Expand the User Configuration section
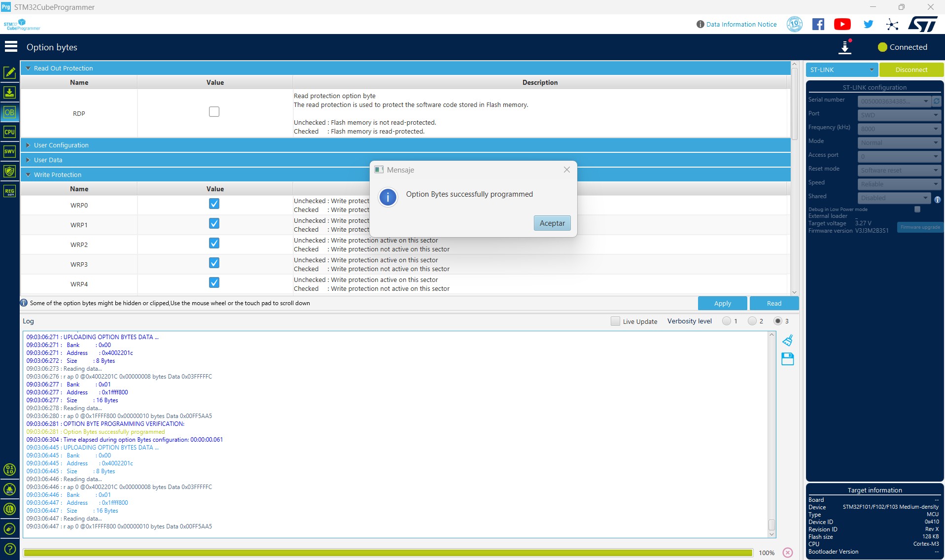Screen dimensions: 945x560 click(x=61, y=145)
